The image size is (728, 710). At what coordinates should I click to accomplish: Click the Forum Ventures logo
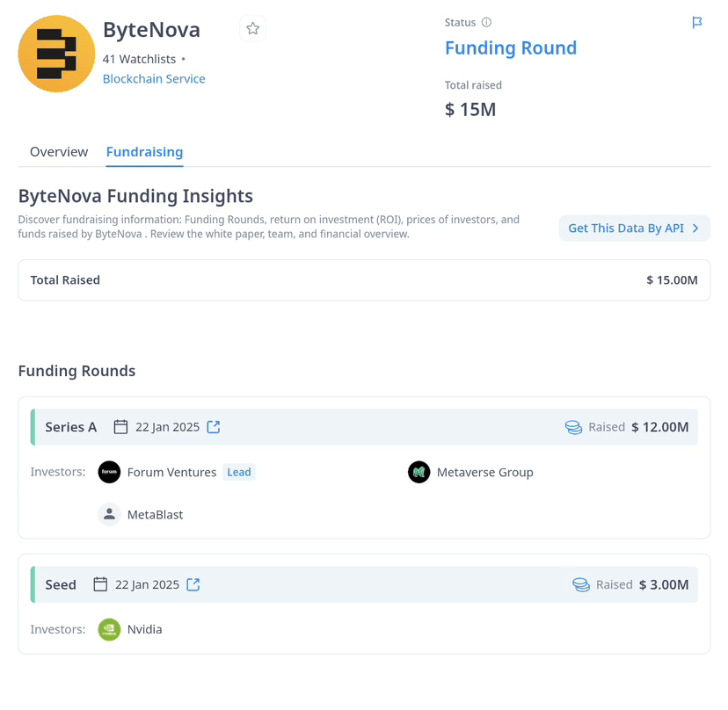pyautogui.click(x=109, y=472)
